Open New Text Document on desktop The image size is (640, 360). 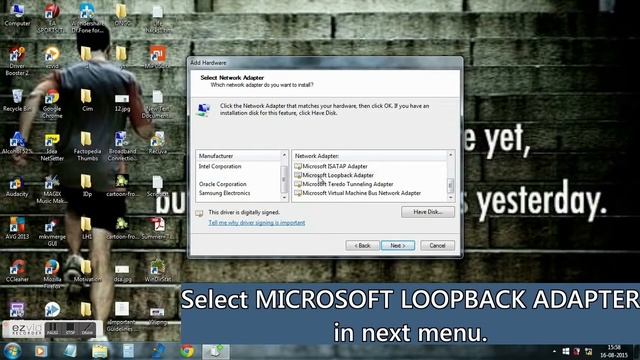[158, 104]
